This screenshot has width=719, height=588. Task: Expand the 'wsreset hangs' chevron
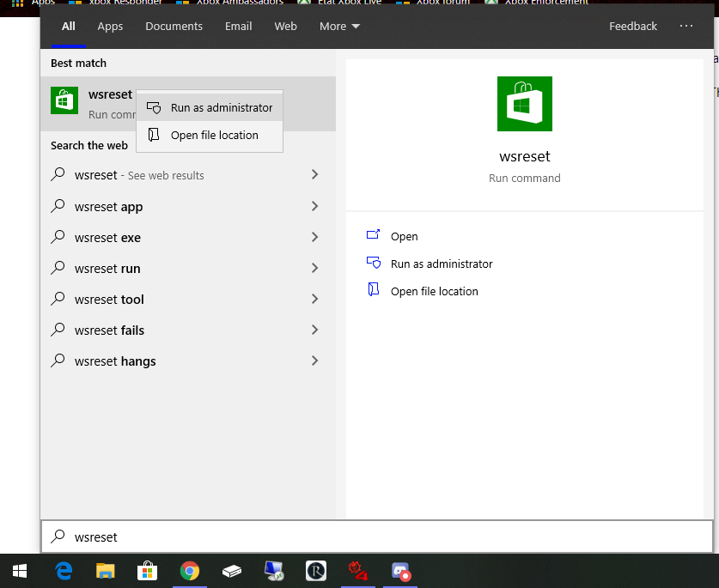coord(314,361)
